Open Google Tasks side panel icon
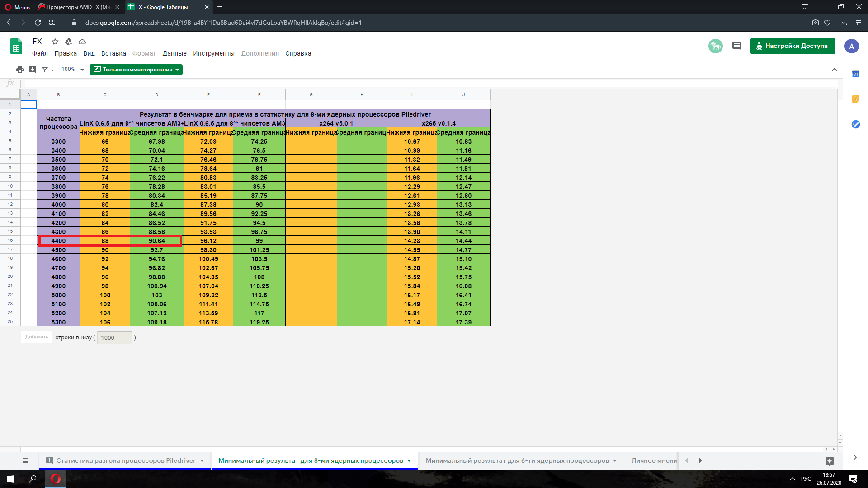868x488 pixels. pos(855,124)
